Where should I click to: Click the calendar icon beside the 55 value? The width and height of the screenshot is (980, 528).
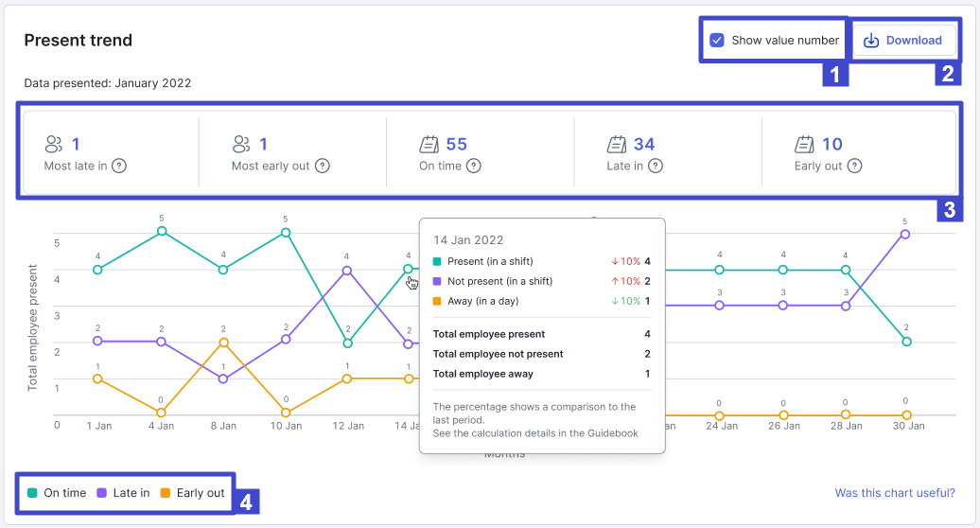429,145
